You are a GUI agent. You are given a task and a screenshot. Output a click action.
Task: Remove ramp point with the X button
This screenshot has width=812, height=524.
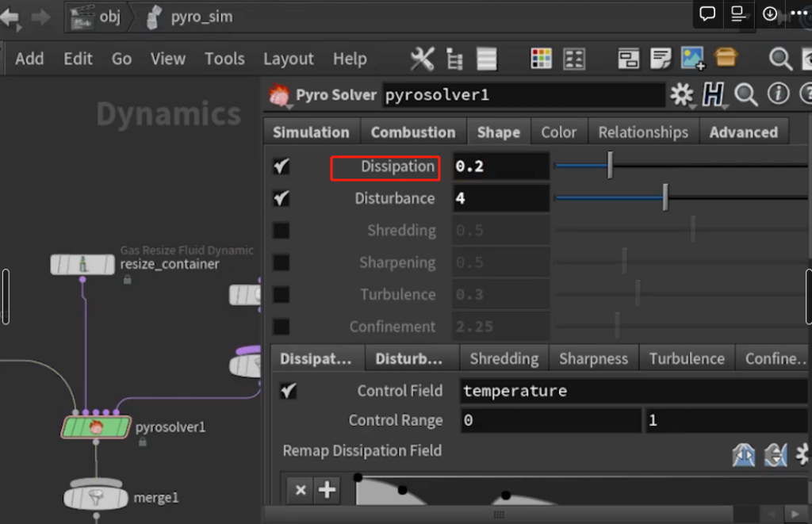(x=301, y=490)
